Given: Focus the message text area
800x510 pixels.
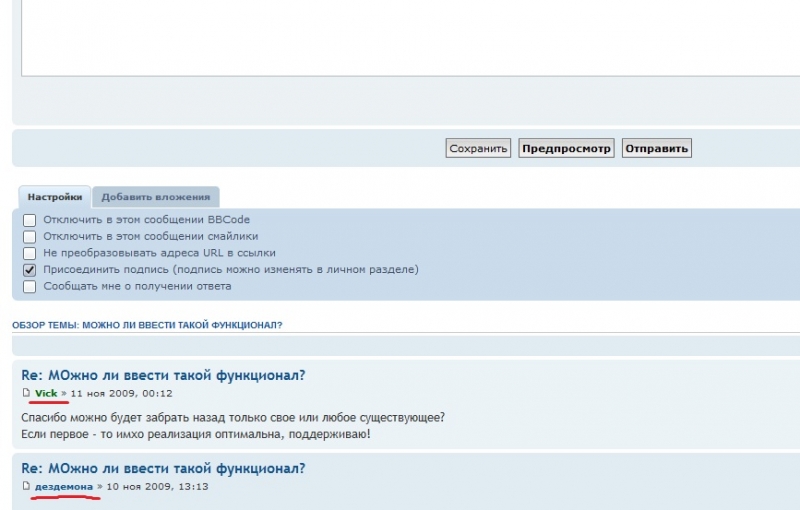Looking at the screenshot, I should (x=410, y=38).
